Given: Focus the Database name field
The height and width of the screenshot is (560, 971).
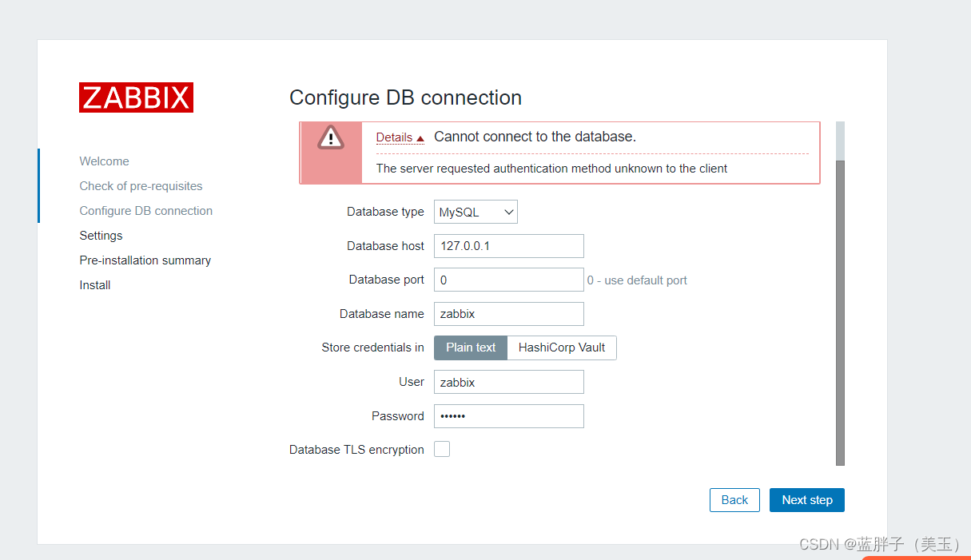Looking at the screenshot, I should pyautogui.click(x=509, y=314).
